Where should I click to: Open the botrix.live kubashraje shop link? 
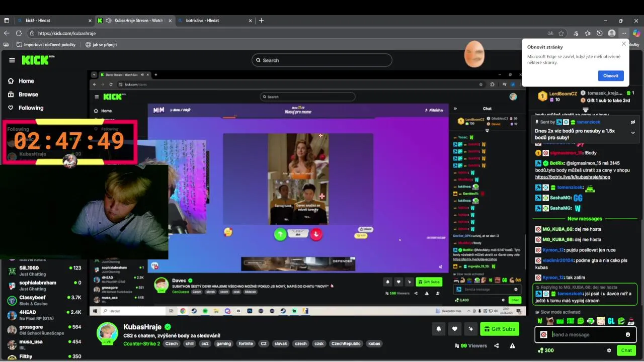click(573, 177)
